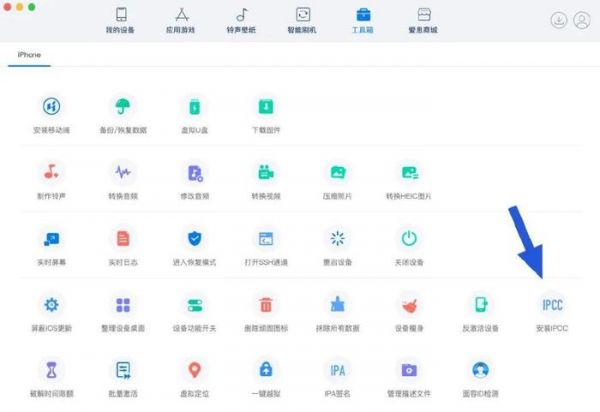600x412 pixels.
Task: Go to 应用游戏 tab
Action: pyautogui.click(x=183, y=20)
